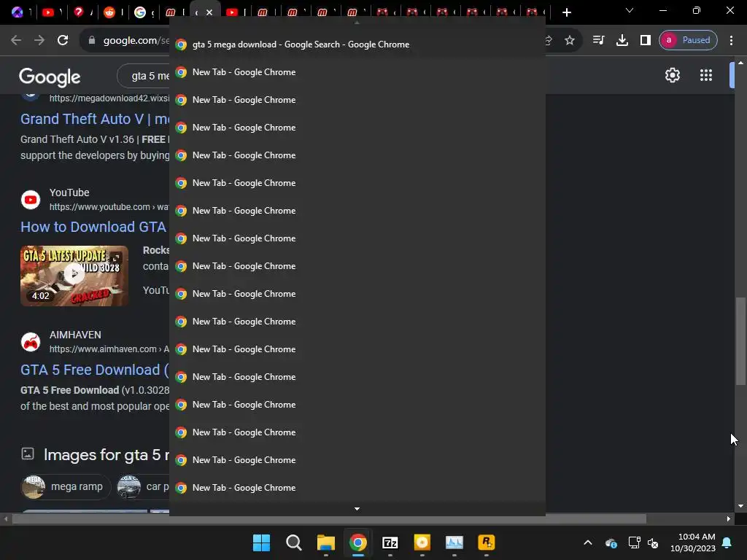Viewport: 747px width, 560px height.
Task: Open the Google apps grid
Action: (x=705, y=75)
